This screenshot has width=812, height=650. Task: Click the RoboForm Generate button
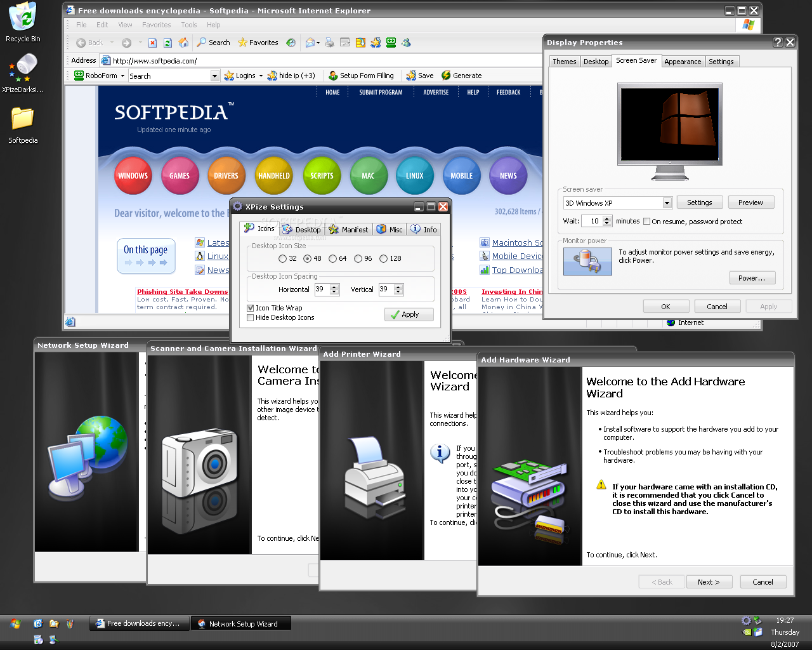pos(462,76)
